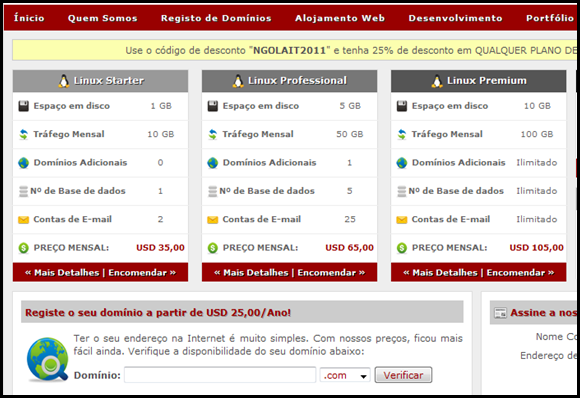This screenshot has height=398, width=580.
Task: Click the penguin icon in Linux Premium header
Action: (x=437, y=81)
